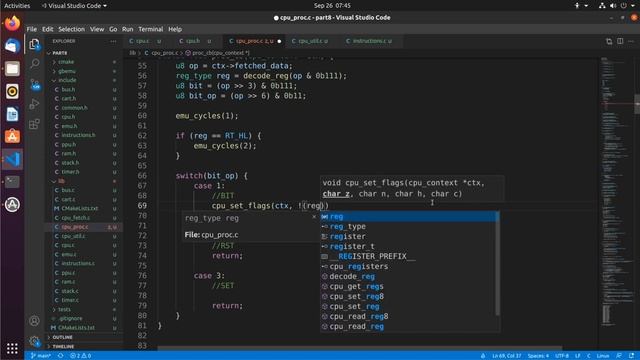This screenshot has width=640, height=360.
Task: Click the Explorer more actions ellipsis
Action: coord(113,41)
